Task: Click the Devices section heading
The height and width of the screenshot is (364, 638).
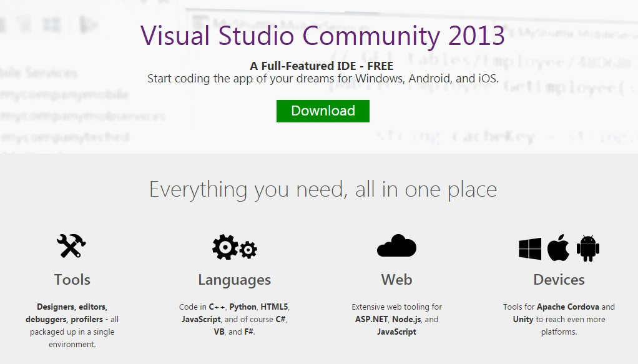Action: (x=559, y=280)
